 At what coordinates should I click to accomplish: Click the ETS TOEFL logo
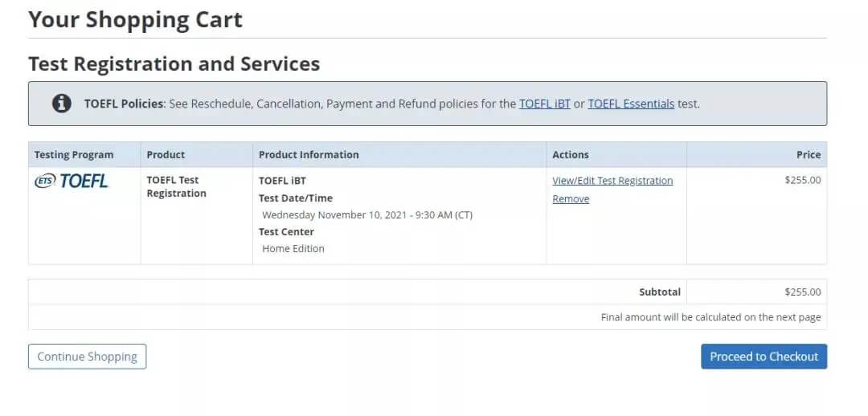pyautogui.click(x=71, y=181)
